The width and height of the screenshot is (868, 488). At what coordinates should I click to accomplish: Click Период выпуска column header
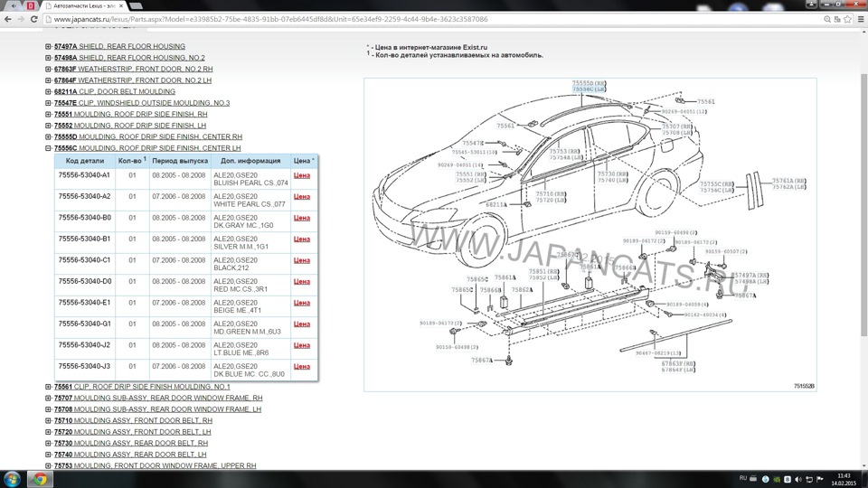coord(180,161)
